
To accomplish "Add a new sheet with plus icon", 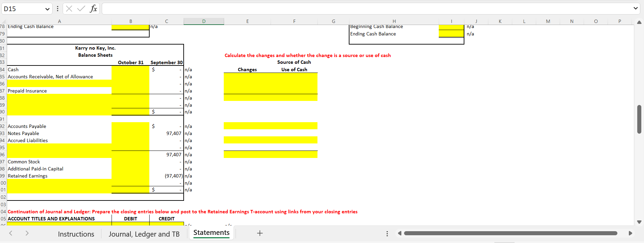I will click(x=260, y=233).
